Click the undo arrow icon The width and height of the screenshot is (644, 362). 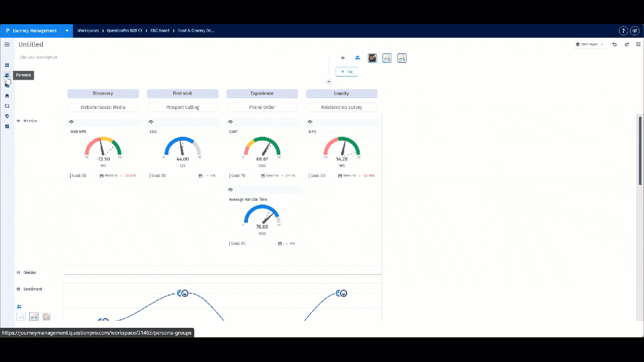tap(614, 45)
